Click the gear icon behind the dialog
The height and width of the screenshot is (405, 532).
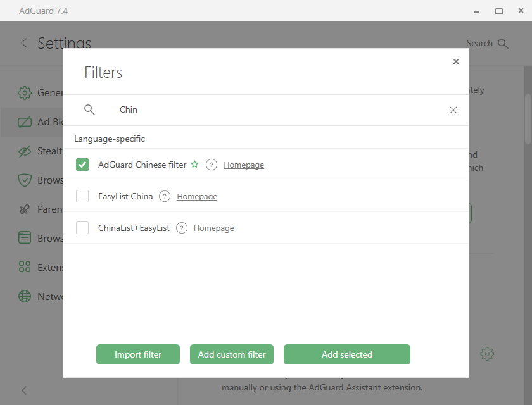tap(487, 354)
